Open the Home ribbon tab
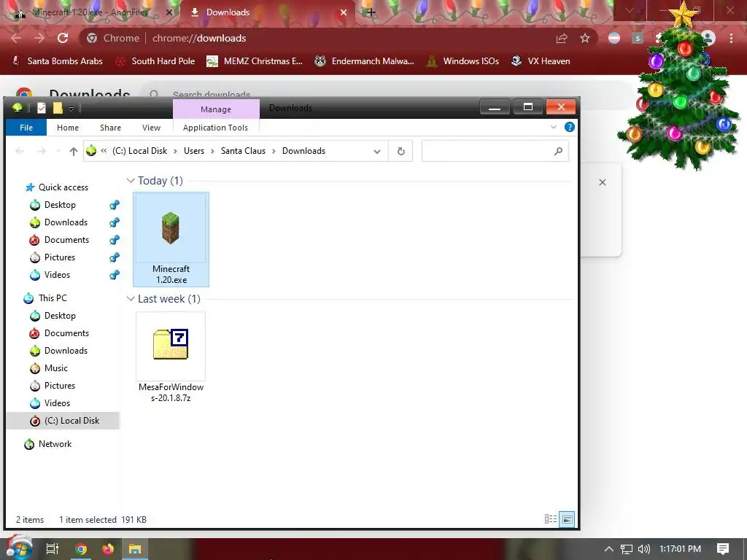The height and width of the screenshot is (560, 747). point(68,127)
